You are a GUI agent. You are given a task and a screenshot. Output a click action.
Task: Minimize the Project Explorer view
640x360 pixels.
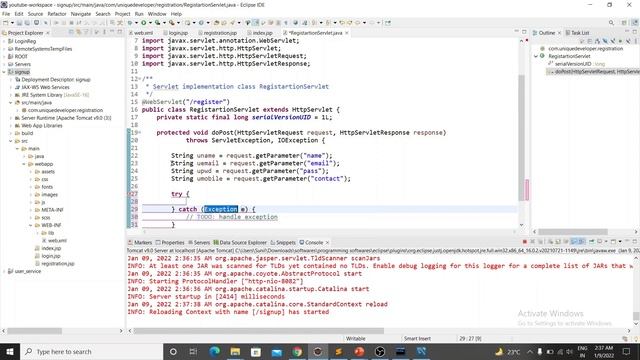111,32
